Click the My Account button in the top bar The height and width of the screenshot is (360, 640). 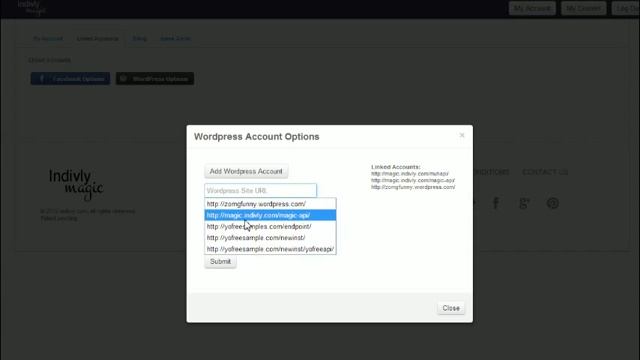click(x=532, y=8)
